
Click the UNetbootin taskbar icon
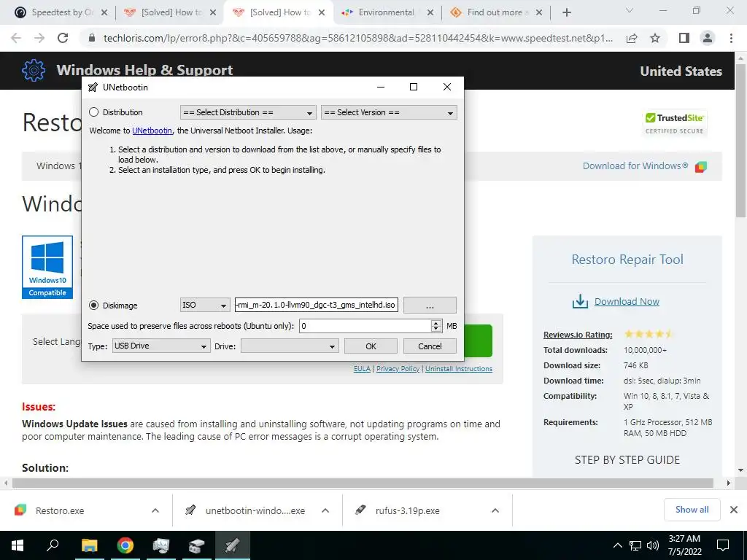click(232, 545)
